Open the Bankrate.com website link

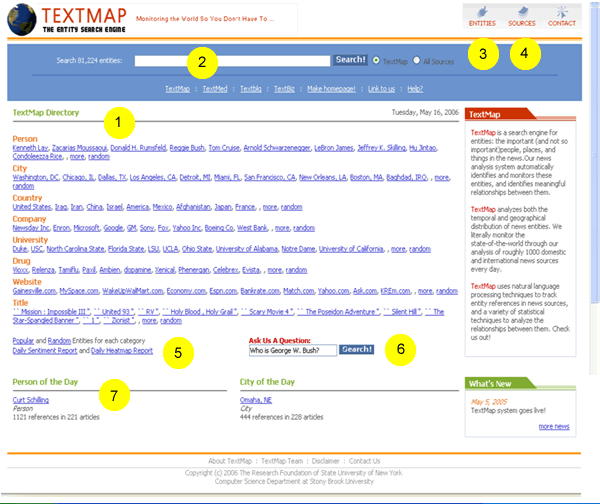(260, 291)
